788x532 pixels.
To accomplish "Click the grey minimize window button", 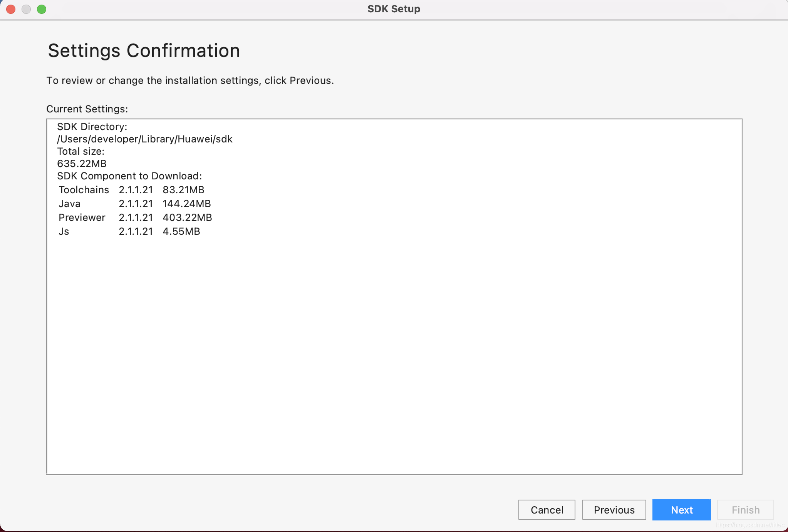I will 26,9.
